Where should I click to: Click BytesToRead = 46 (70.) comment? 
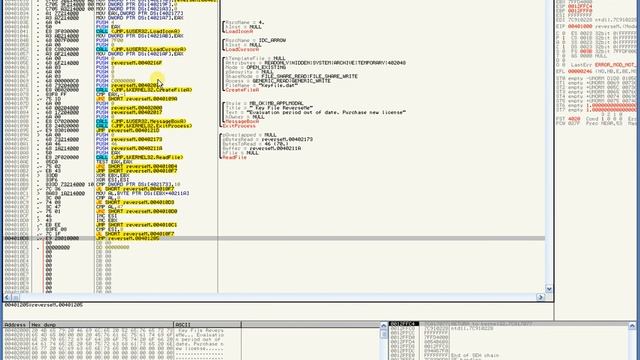[x=257, y=144]
